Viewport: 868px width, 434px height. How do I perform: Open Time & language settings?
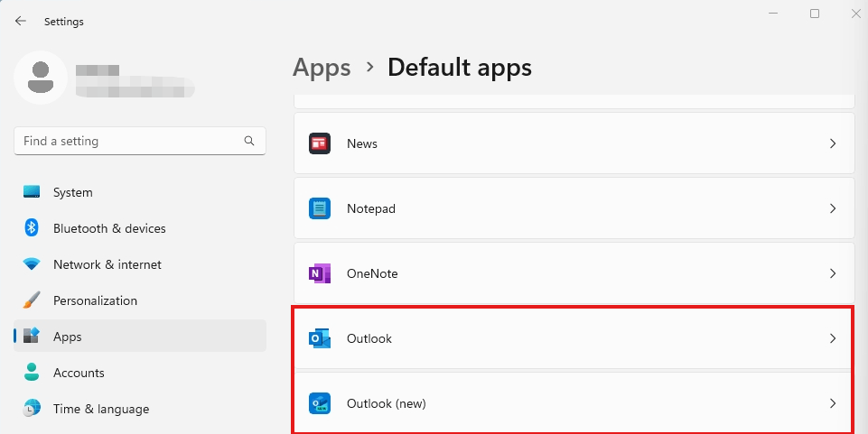click(x=140, y=409)
